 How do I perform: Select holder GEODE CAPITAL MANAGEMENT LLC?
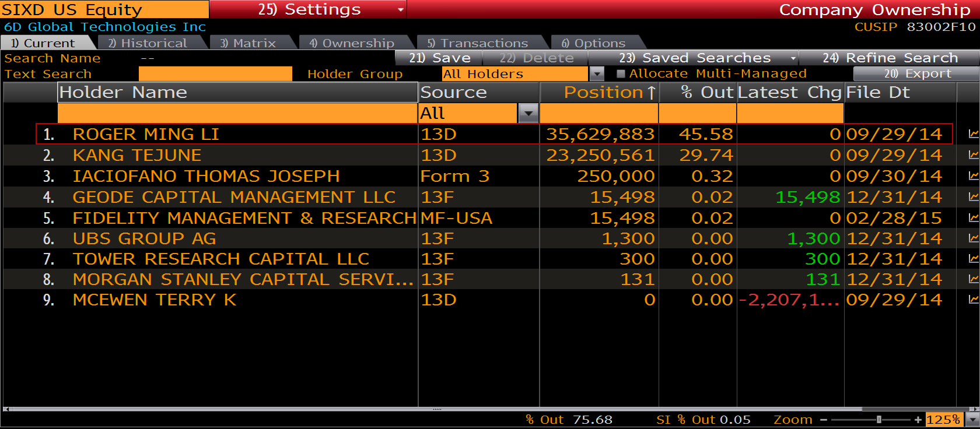(x=234, y=197)
